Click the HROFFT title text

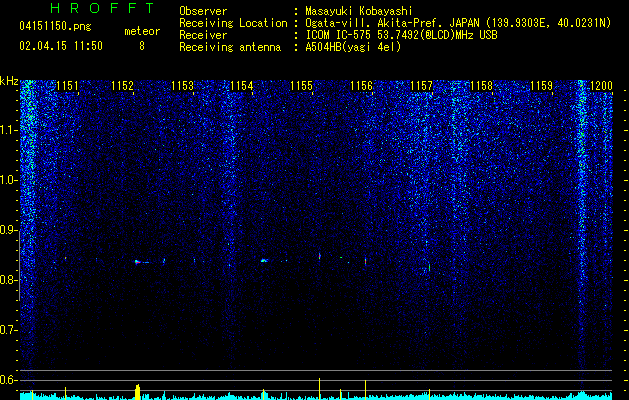(102, 8)
